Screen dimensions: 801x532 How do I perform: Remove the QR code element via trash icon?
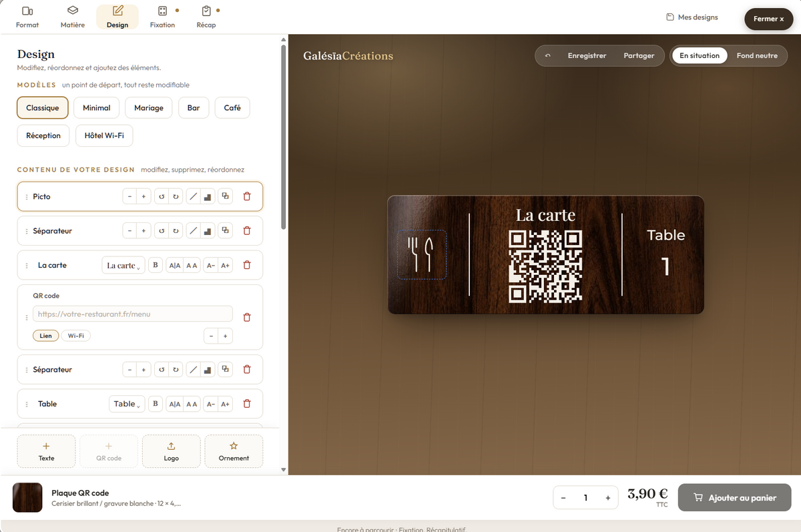247,317
